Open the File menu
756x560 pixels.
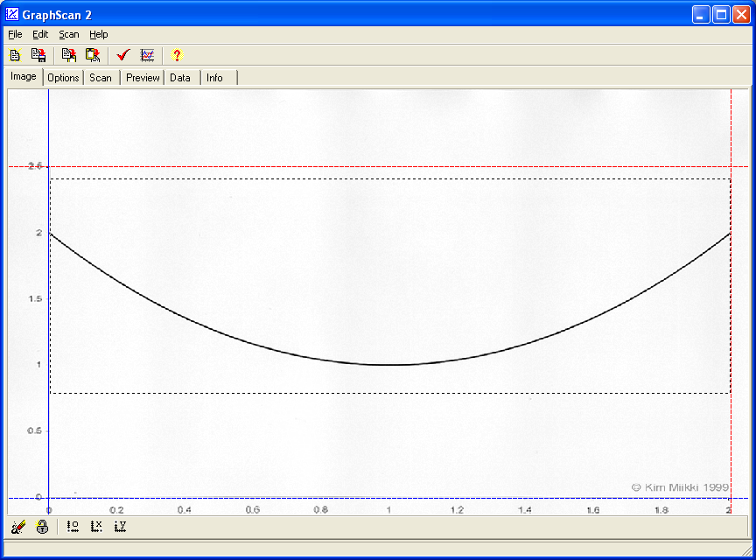15,34
